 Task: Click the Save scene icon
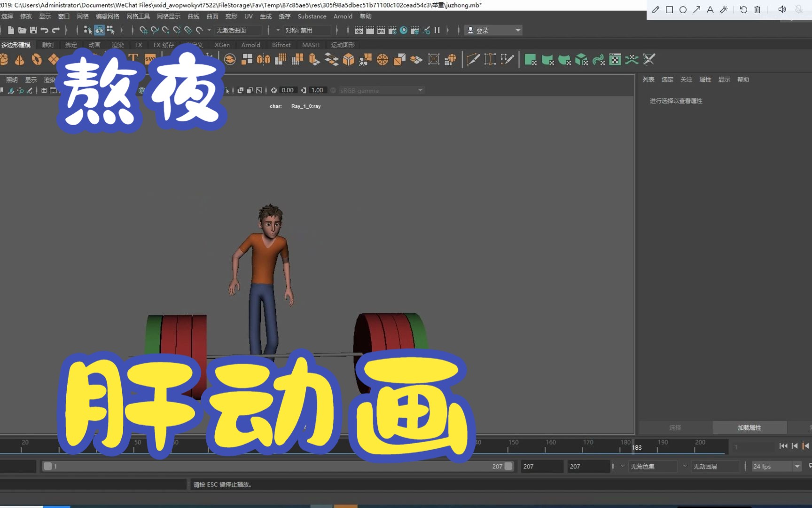(33, 30)
